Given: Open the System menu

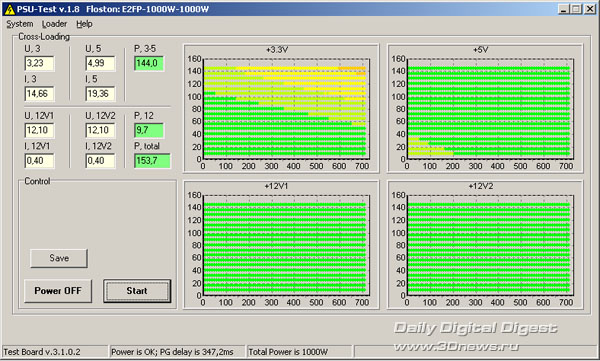Looking at the screenshot, I should point(20,24).
